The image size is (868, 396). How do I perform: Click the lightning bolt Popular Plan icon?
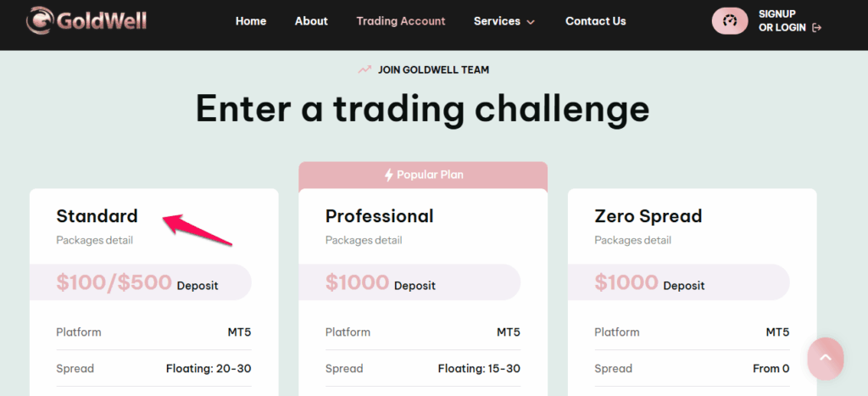(x=388, y=175)
